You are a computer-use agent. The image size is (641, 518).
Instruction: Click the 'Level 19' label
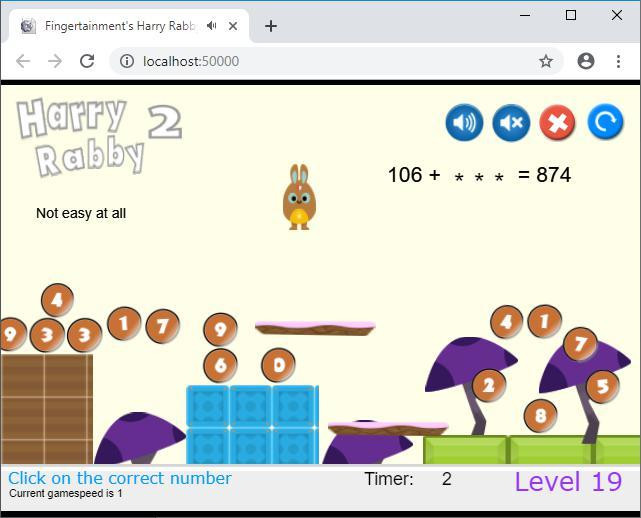(x=568, y=482)
